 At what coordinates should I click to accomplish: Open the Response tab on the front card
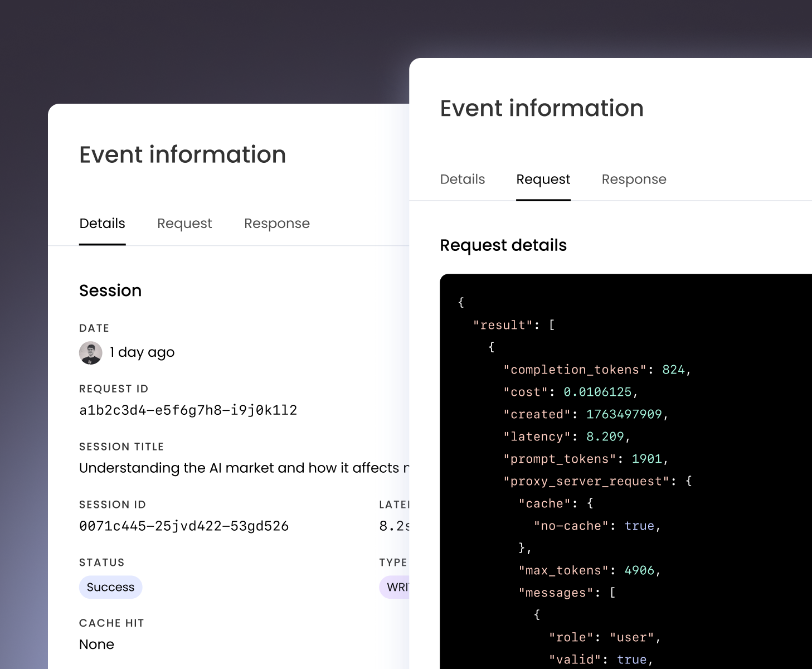pyautogui.click(x=277, y=223)
